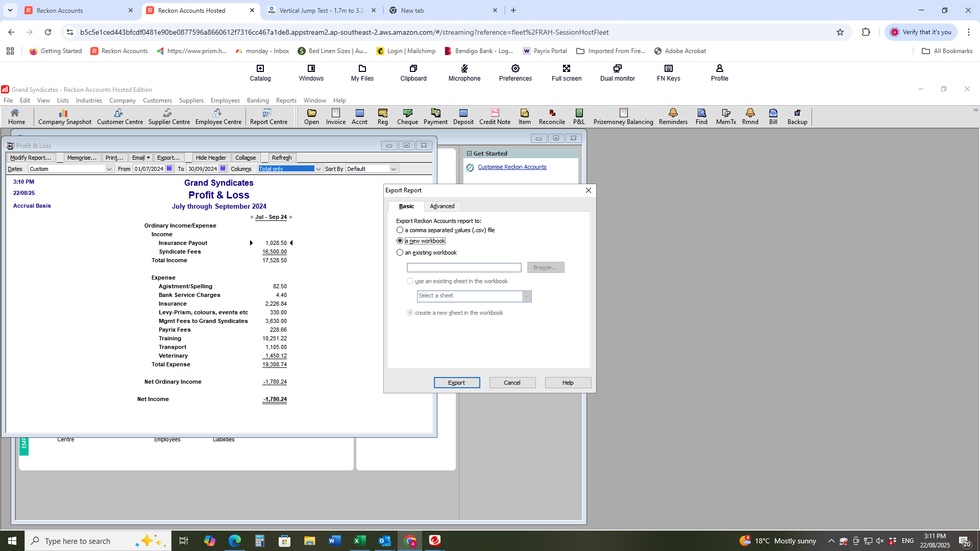Click the Bill toolbar icon
The image size is (980, 551).
(773, 116)
